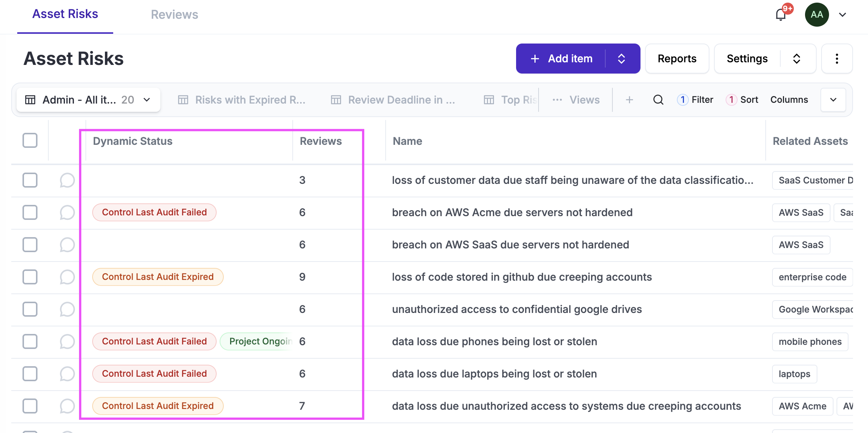Open the Risks with Expired R... view tab
868x433 pixels.
pos(242,100)
